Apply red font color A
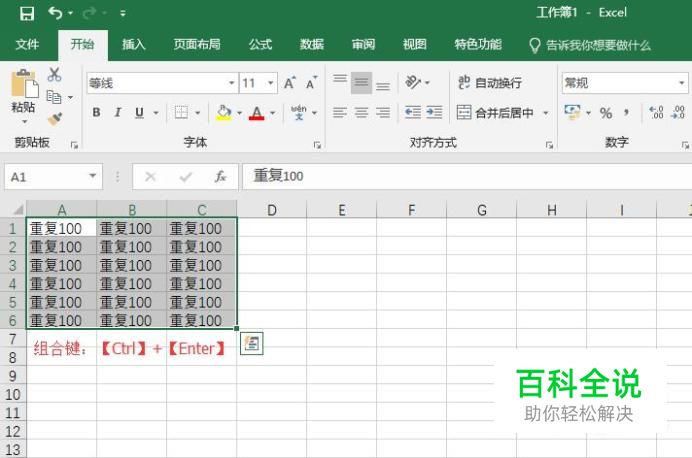This screenshot has height=458, width=692. 256,113
